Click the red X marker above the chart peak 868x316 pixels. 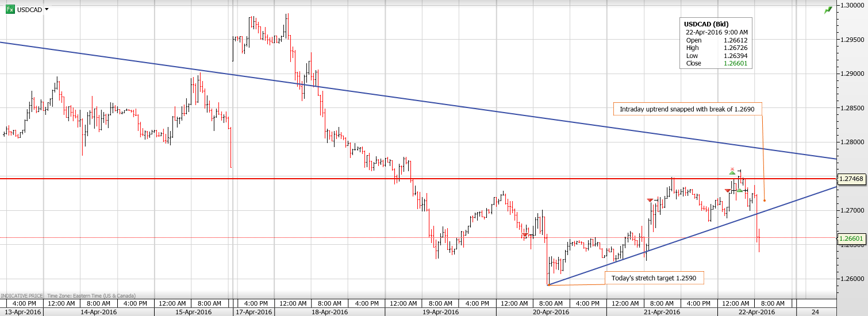[732, 170]
